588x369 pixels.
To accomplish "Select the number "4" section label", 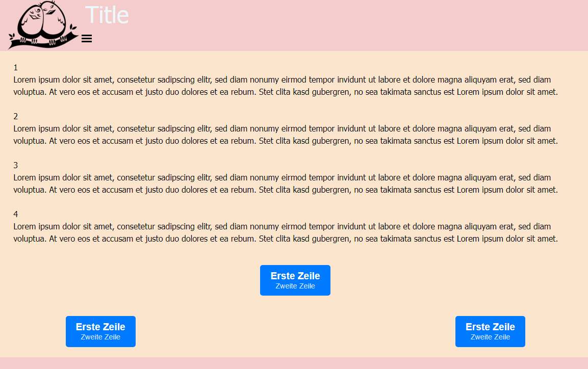I will tap(16, 214).
